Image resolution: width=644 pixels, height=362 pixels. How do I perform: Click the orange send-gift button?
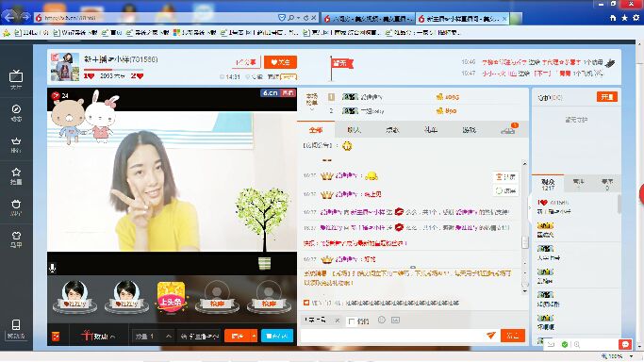(x=238, y=336)
